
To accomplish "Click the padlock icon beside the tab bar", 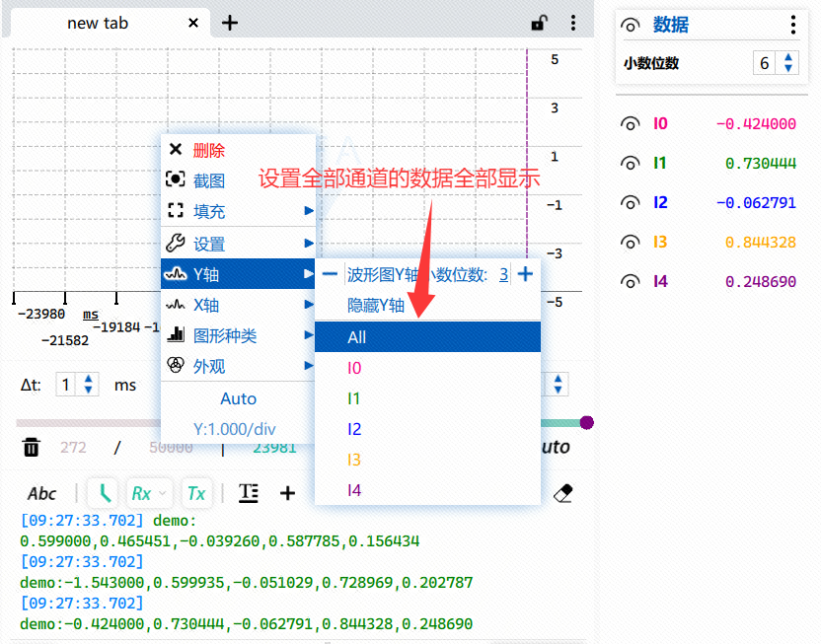I will click(539, 23).
